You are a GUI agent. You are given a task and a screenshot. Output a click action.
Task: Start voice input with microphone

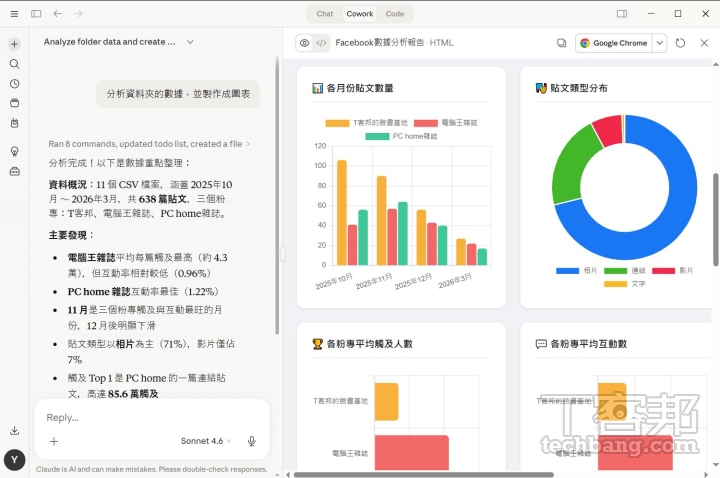tap(252, 441)
